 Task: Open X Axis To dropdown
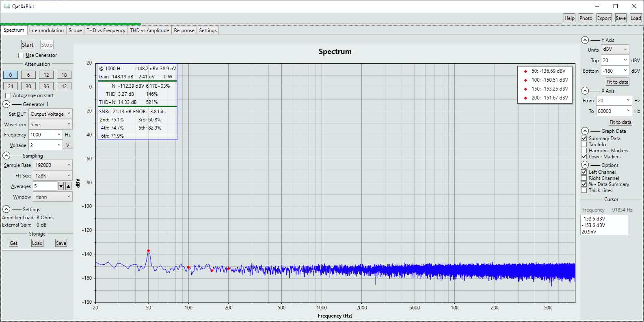[614, 111]
